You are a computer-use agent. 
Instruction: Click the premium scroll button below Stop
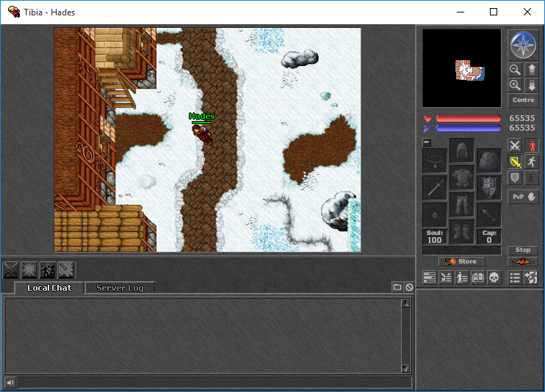523,261
